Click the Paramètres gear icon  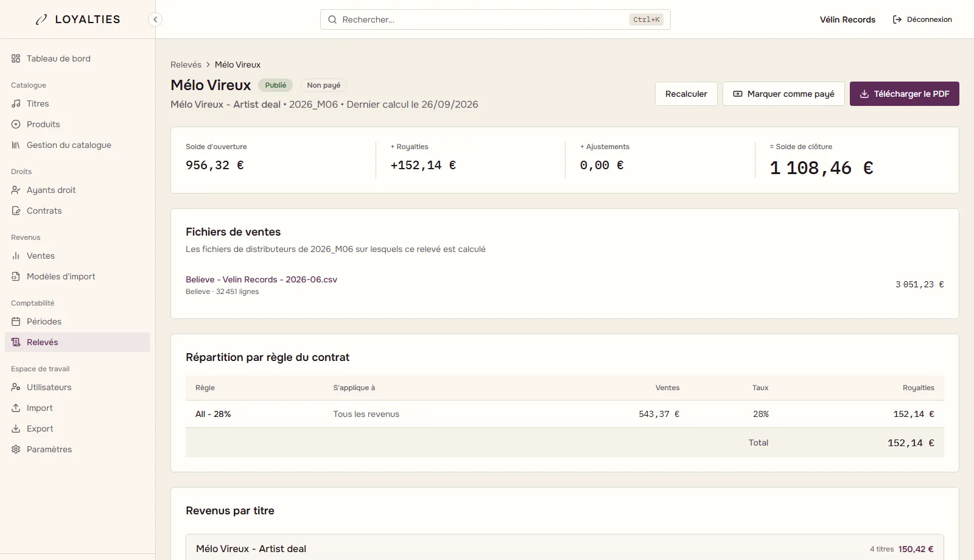(x=16, y=449)
